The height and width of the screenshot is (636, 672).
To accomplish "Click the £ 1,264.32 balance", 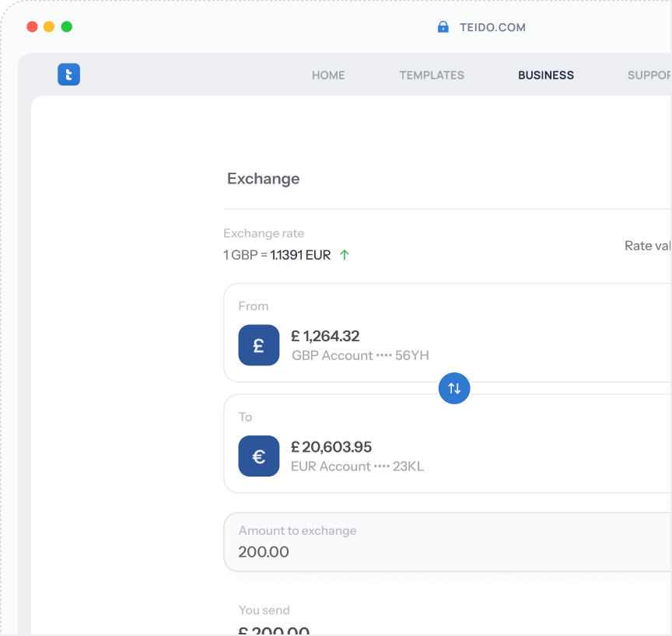I will pyautogui.click(x=325, y=336).
